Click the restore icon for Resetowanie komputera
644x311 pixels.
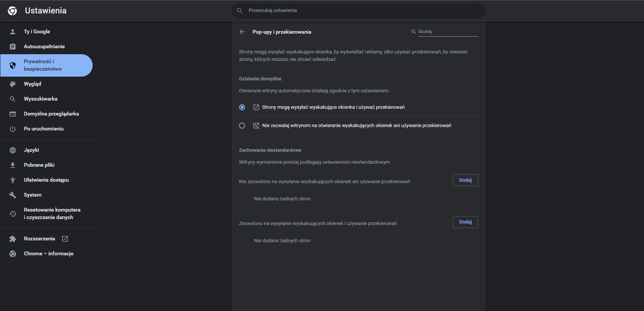point(13,214)
